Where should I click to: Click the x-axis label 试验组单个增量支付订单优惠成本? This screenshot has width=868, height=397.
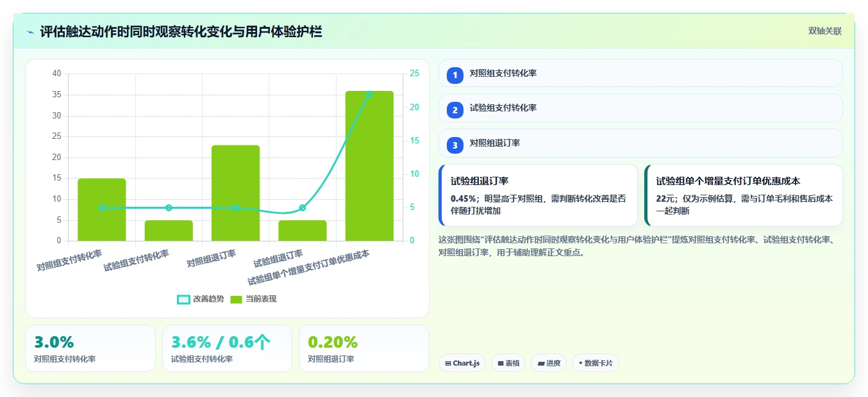click(x=309, y=268)
